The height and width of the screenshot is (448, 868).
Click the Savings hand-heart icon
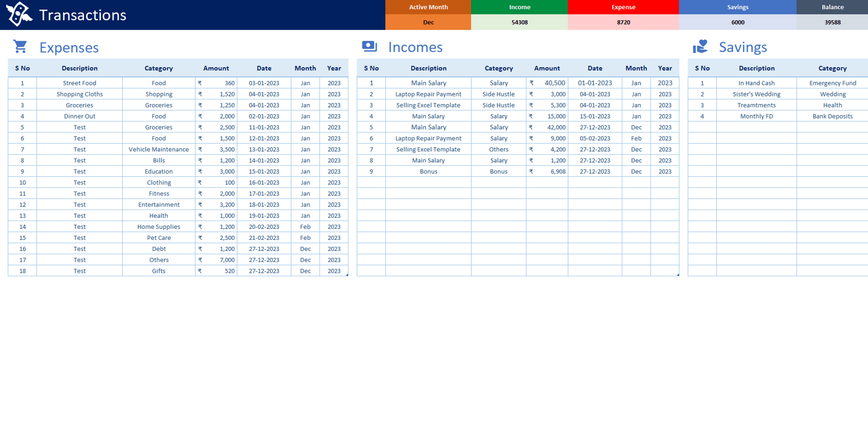point(700,46)
